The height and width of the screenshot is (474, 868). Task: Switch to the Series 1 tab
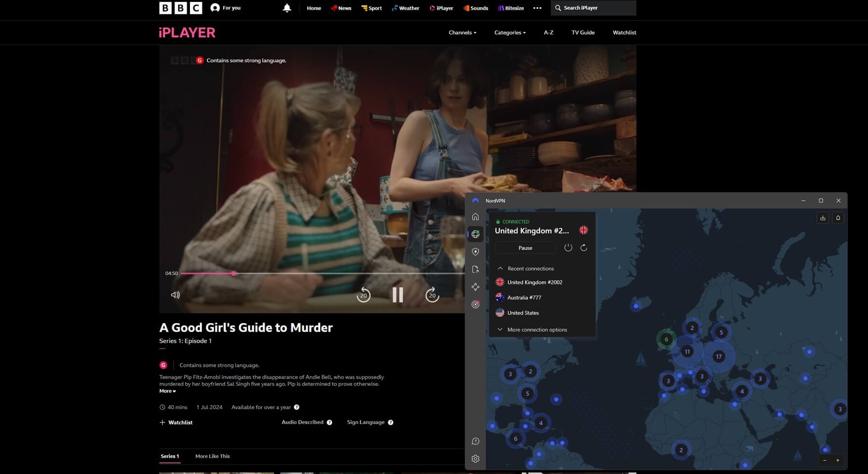pyautogui.click(x=170, y=456)
